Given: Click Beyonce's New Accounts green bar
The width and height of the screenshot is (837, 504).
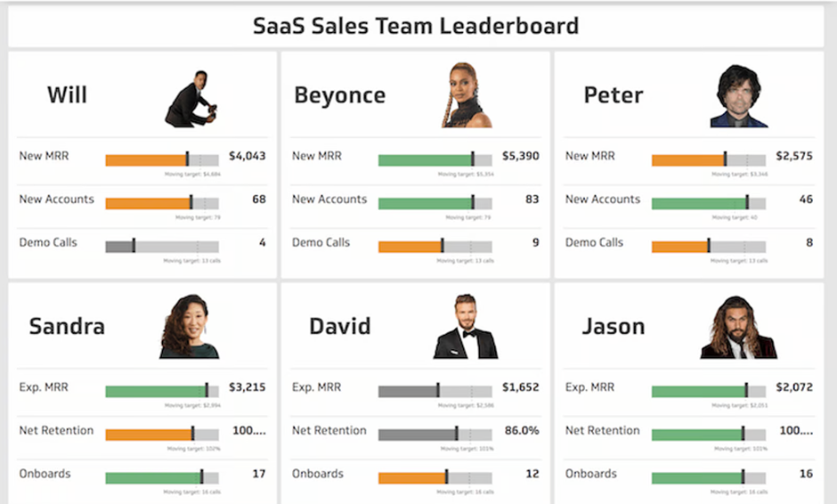Looking at the screenshot, I should pyautogui.click(x=435, y=203).
